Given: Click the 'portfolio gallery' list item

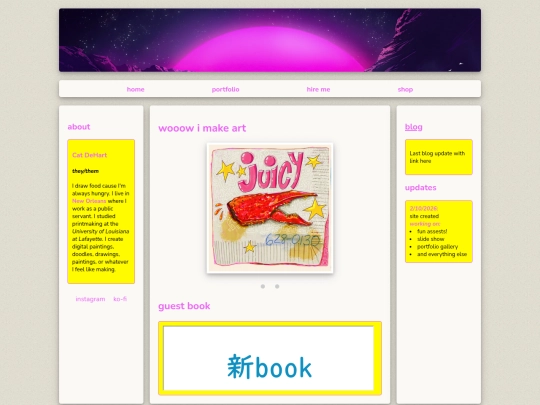Looking at the screenshot, I should point(437,247).
